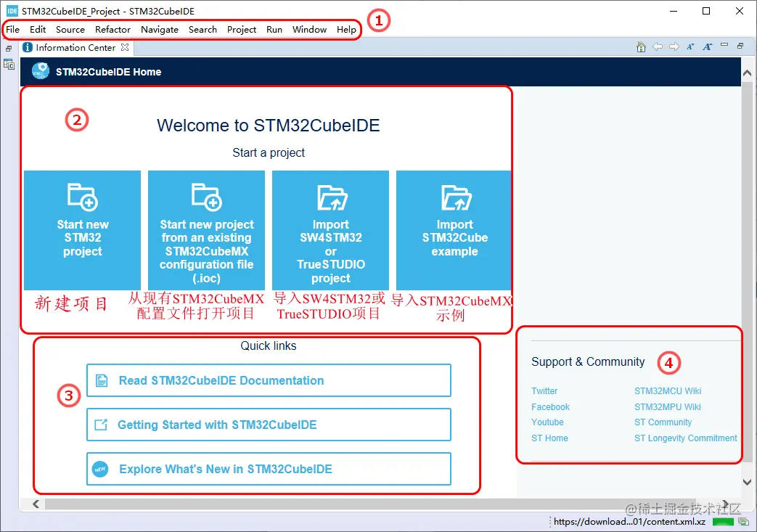
Task: Open Getting Started with STM32CubeIDE
Action: pyautogui.click(x=269, y=425)
